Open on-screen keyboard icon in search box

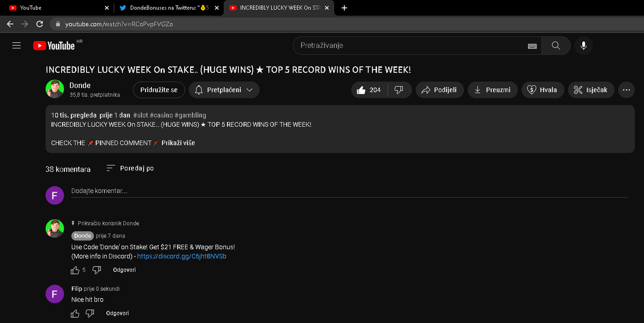pyautogui.click(x=532, y=46)
